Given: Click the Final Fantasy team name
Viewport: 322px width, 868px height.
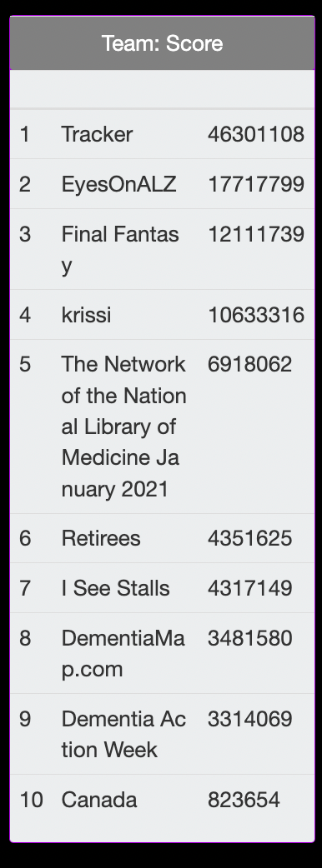Looking at the screenshot, I should point(120,249).
